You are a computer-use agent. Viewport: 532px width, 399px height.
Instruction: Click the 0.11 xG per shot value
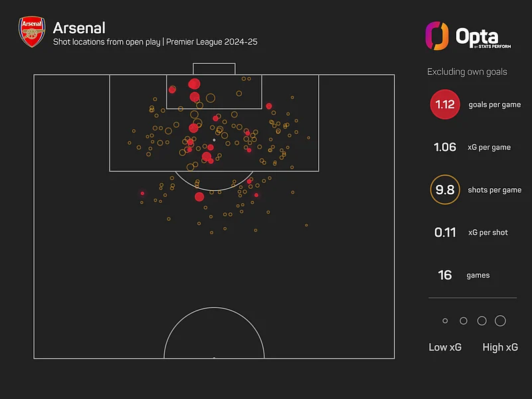tap(445, 233)
